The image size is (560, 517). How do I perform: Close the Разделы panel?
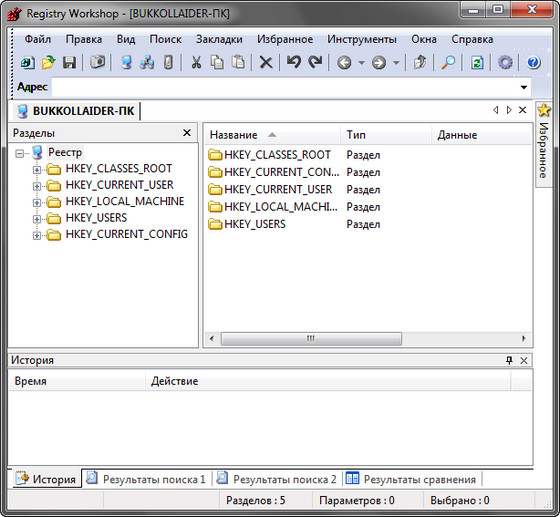(x=187, y=133)
